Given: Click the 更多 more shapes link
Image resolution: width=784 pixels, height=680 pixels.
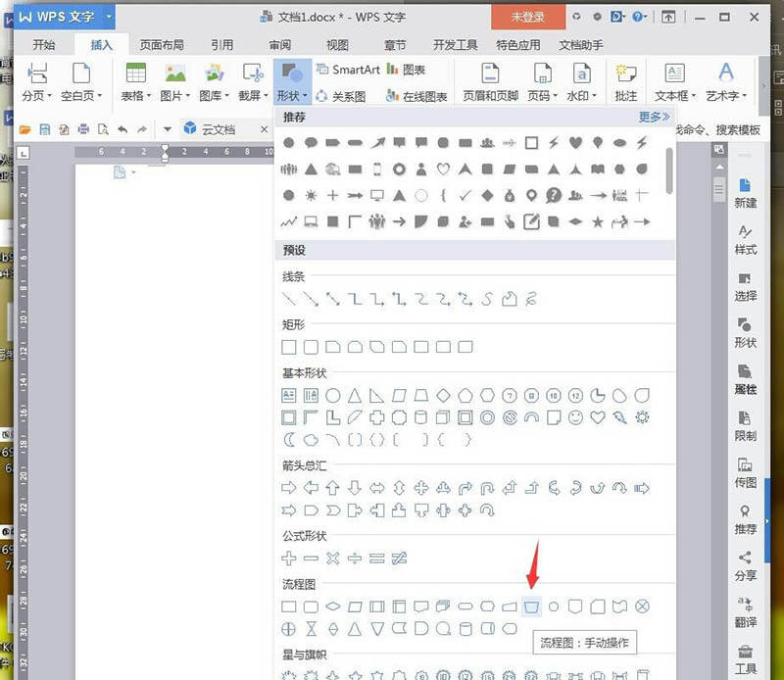Looking at the screenshot, I should pos(653,117).
